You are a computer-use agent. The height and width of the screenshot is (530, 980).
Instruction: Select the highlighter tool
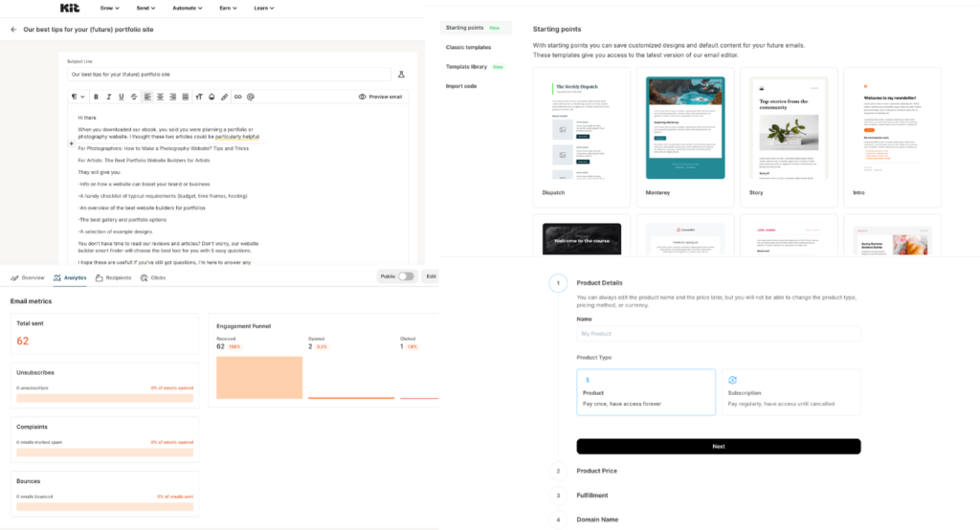click(x=224, y=97)
